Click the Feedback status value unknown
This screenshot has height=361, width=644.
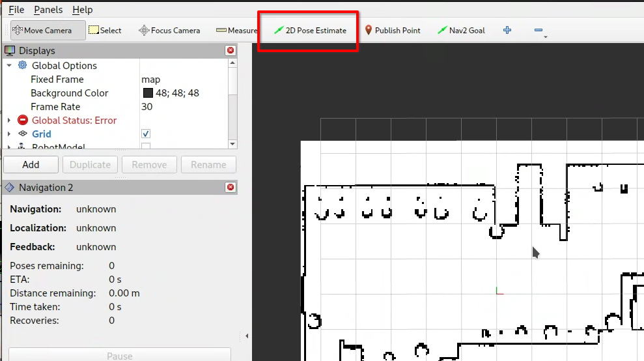tap(96, 247)
